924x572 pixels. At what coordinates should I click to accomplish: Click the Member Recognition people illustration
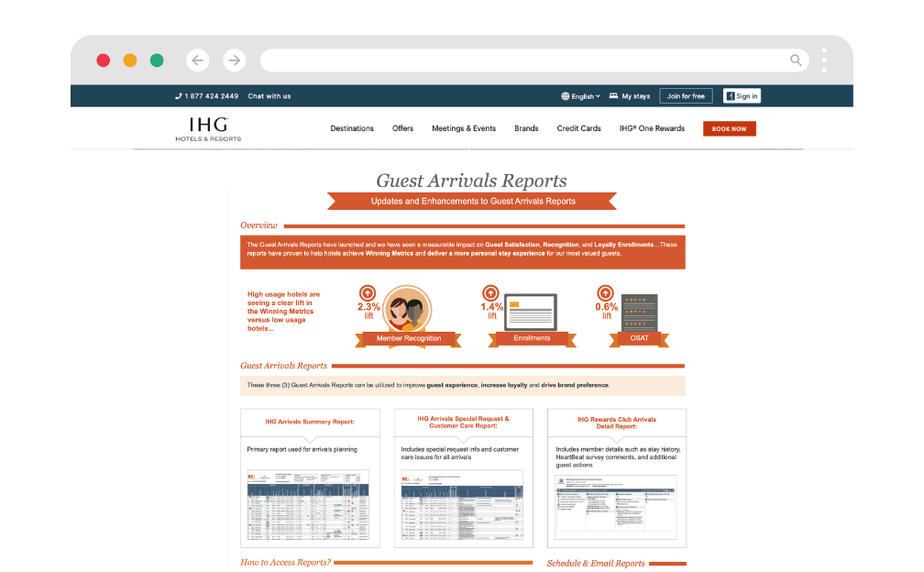(407, 309)
